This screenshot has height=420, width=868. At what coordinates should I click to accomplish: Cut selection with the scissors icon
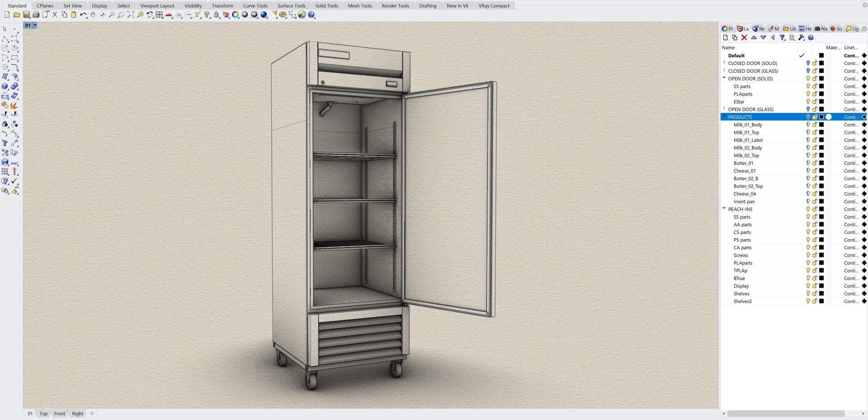point(55,15)
